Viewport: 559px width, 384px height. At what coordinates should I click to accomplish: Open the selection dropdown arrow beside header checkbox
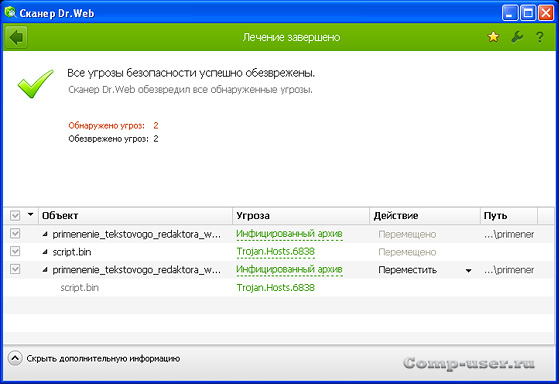point(30,215)
